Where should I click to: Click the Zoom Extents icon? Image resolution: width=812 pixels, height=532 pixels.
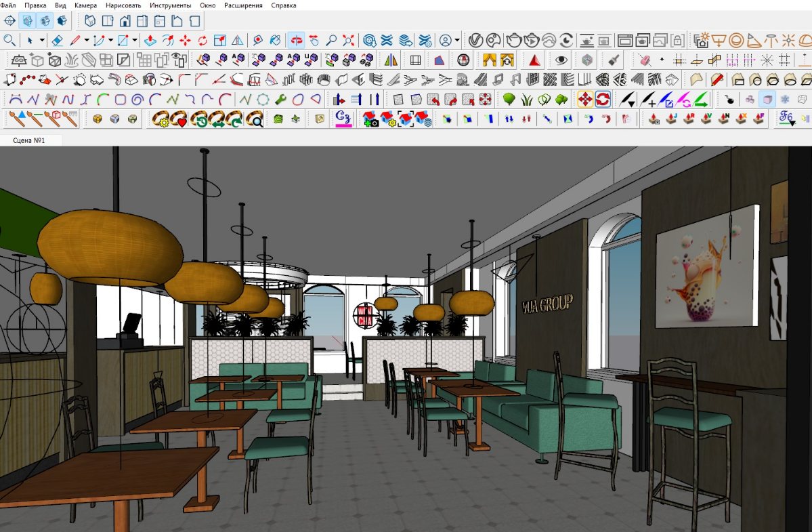coord(348,41)
